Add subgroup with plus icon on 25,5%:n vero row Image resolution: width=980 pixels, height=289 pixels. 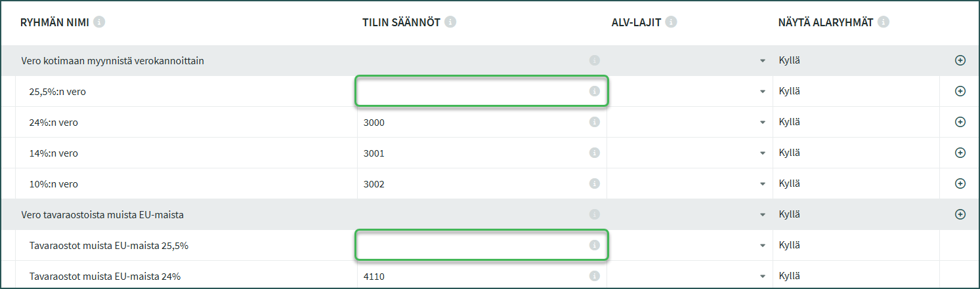coord(960,92)
